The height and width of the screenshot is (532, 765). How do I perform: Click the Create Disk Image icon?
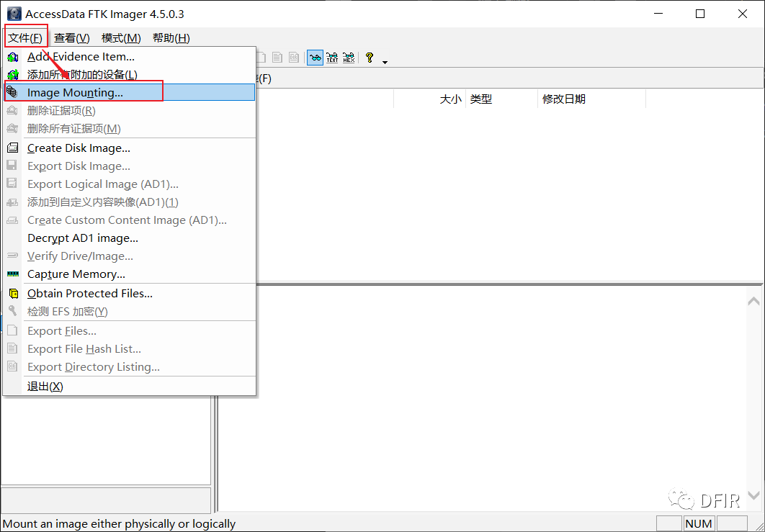point(13,148)
